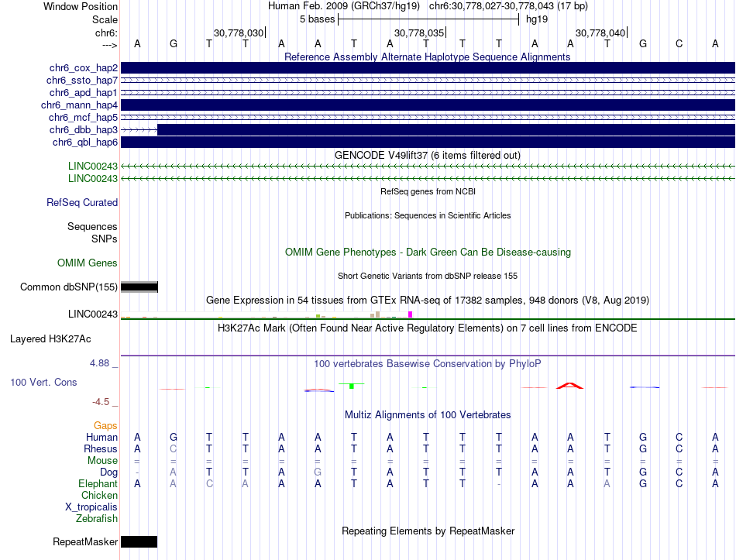Image resolution: width=736 pixels, height=560 pixels.
Task: Click the chr6_qbl_hap6 alignment bar
Action: (x=428, y=143)
